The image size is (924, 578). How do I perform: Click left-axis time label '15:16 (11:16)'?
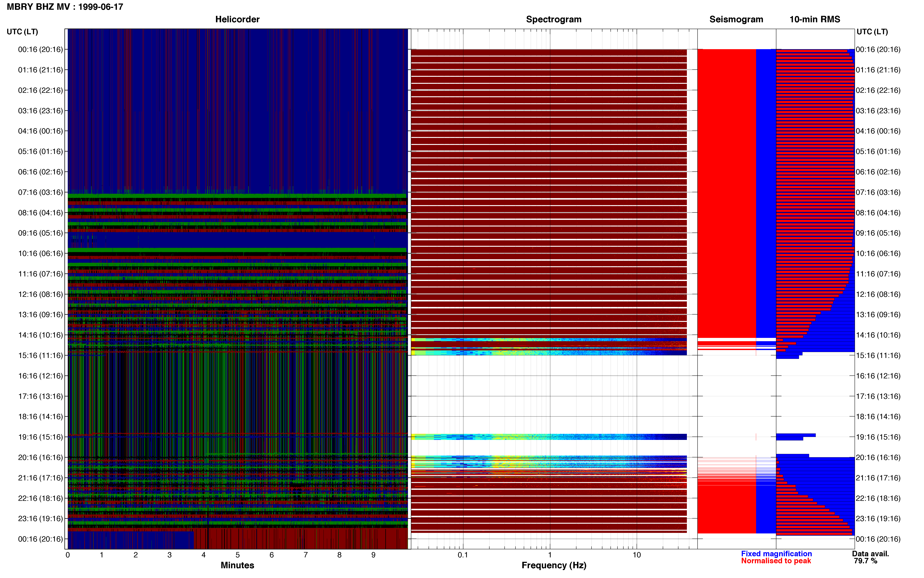41,356
